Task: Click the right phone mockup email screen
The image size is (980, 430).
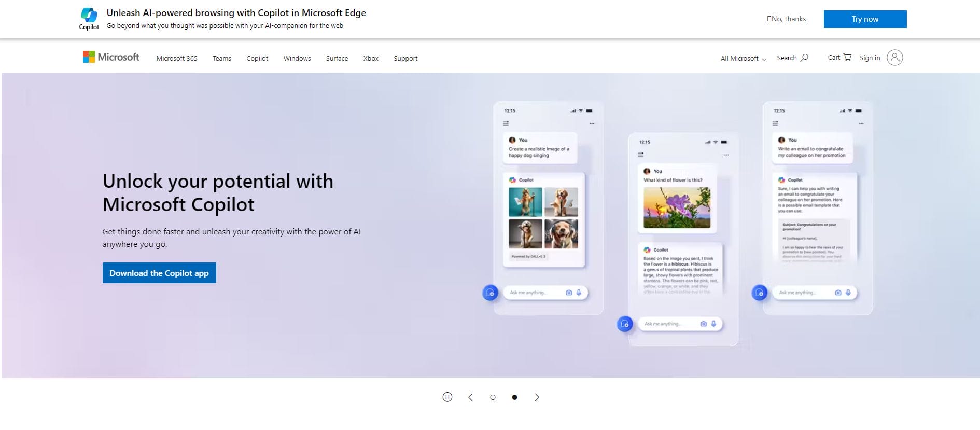Action: point(818,207)
